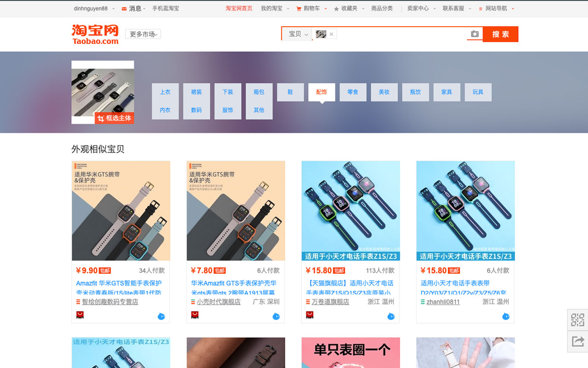Click the orange 搜索 search button
Image resolution: width=588 pixels, height=368 pixels.
[x=500, y=34]
